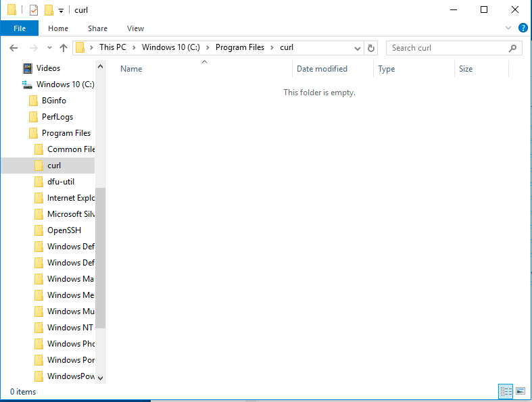Open Windows Multimedia folder in tree
The width and height of the screenshot is (532, 402).
pos(70,311)
